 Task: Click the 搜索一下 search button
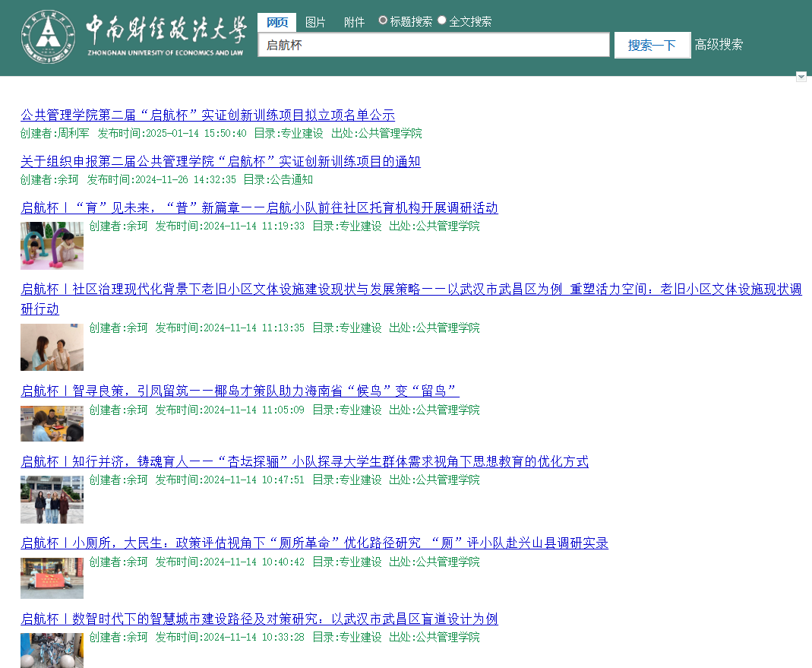tap(652, 45)
